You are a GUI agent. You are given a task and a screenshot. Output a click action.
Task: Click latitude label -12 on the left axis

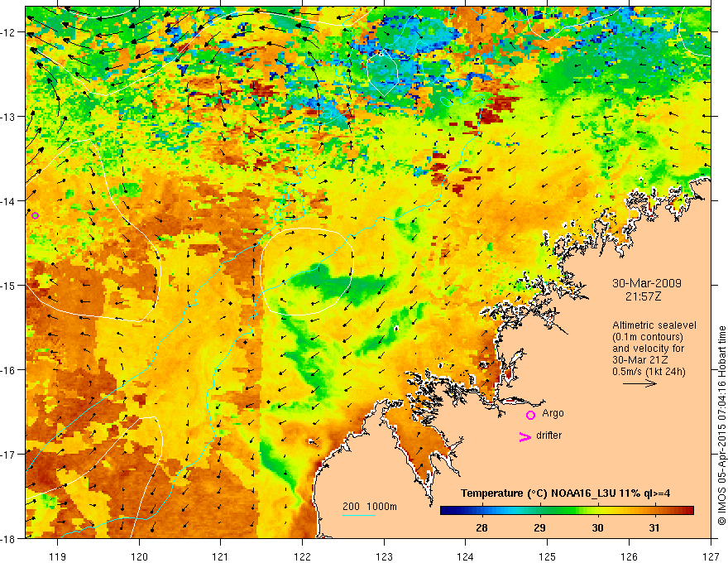point(9,32)
